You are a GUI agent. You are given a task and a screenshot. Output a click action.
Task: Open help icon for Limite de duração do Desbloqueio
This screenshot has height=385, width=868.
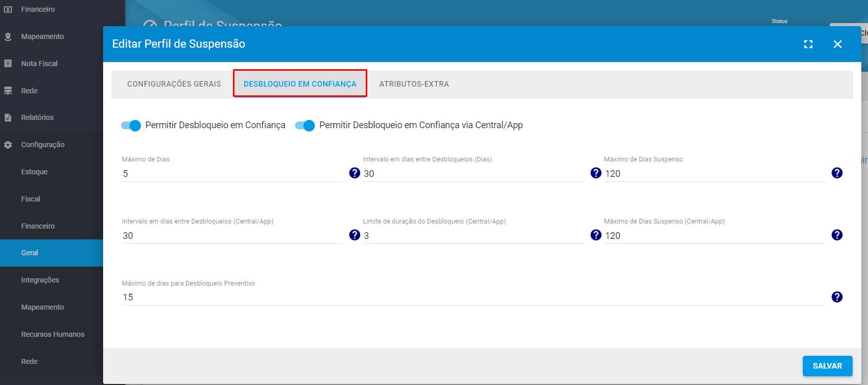point(596,235)
